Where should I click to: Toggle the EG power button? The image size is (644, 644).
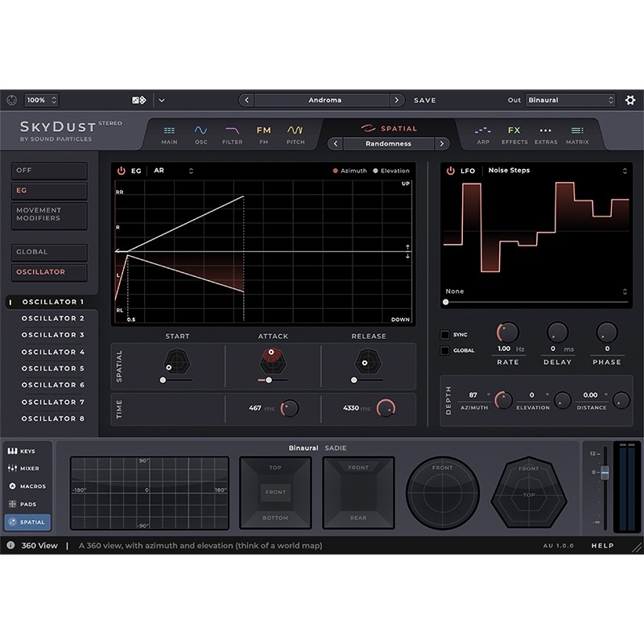coord(122,171)
